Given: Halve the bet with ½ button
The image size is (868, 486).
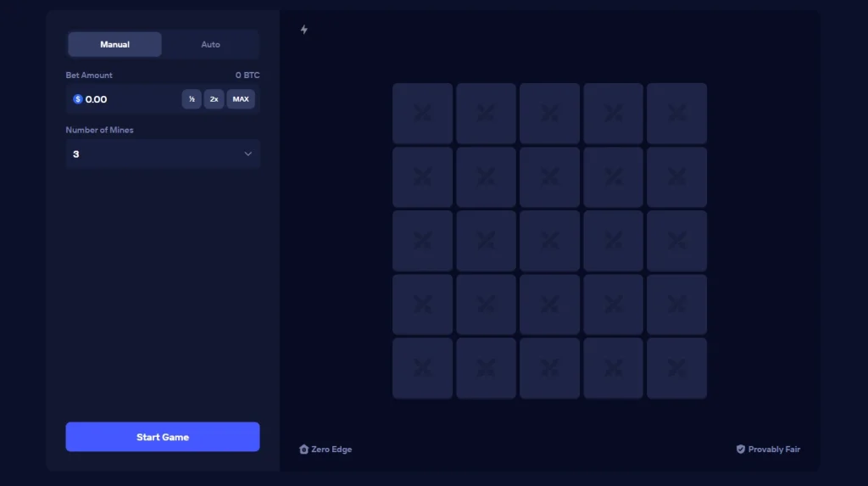Looking at the screenshot, I should tap(192, 99).
